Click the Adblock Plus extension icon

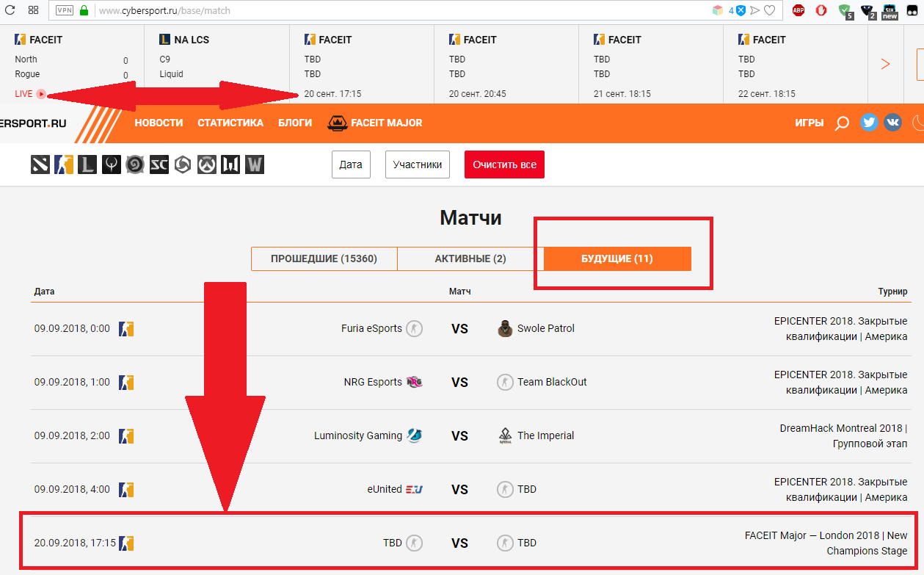click(x=799, y=10)
